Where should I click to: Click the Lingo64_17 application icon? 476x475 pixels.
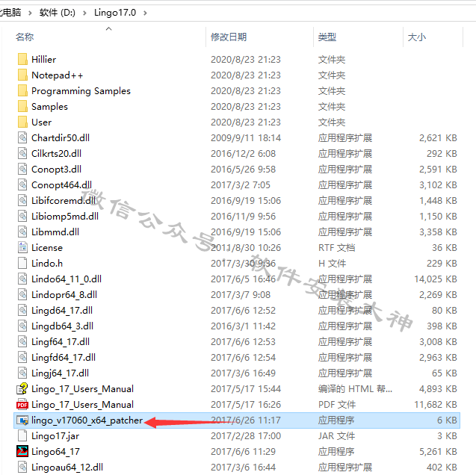coord(22,452)
